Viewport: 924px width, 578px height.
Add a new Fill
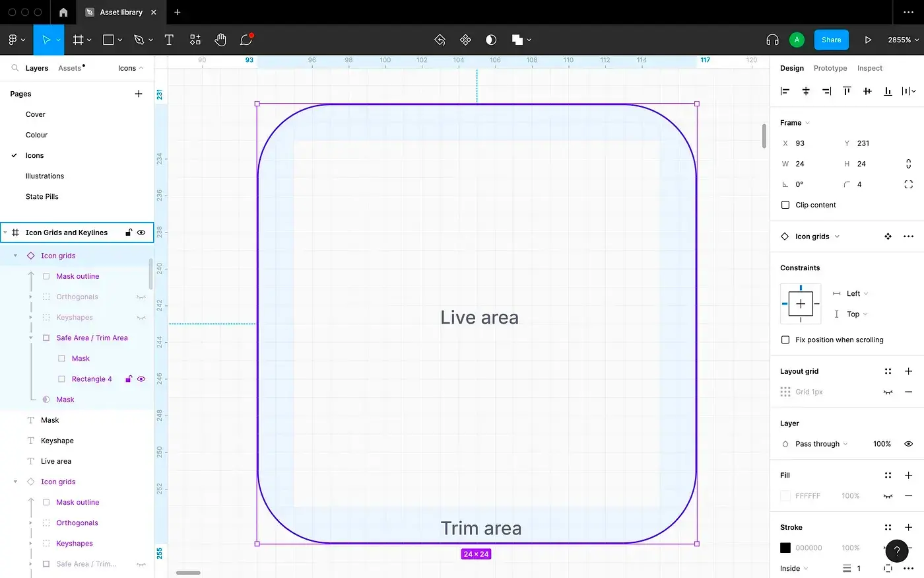908,475
